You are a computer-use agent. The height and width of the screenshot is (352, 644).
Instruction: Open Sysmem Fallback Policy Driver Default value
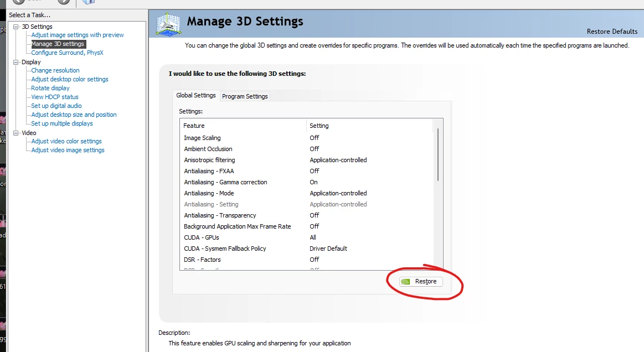(328, 249)
